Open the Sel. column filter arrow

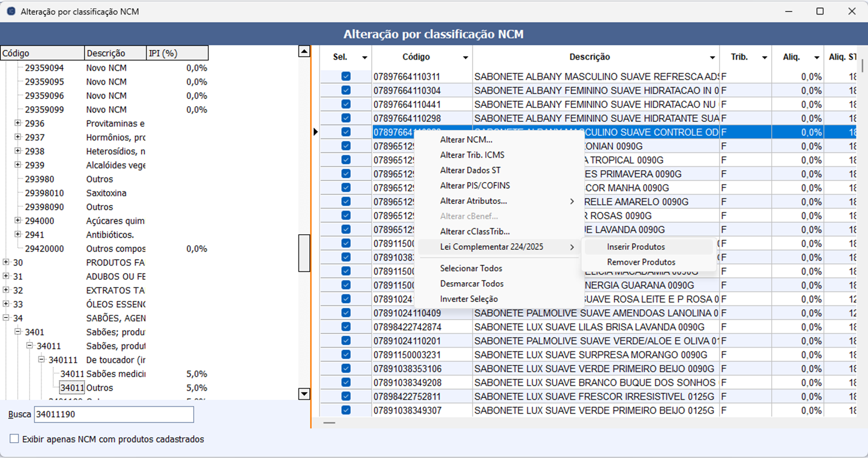click(364, 57)
